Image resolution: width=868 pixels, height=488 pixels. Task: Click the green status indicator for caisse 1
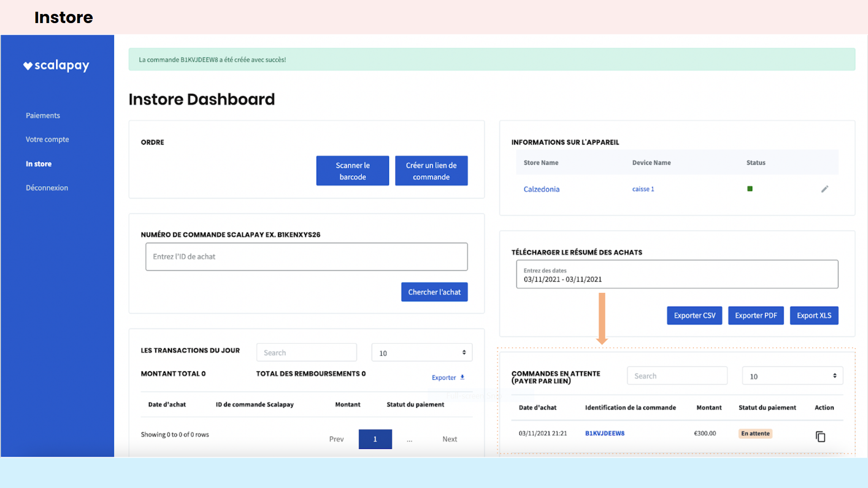pyautogui.click(x=750, y=189)
